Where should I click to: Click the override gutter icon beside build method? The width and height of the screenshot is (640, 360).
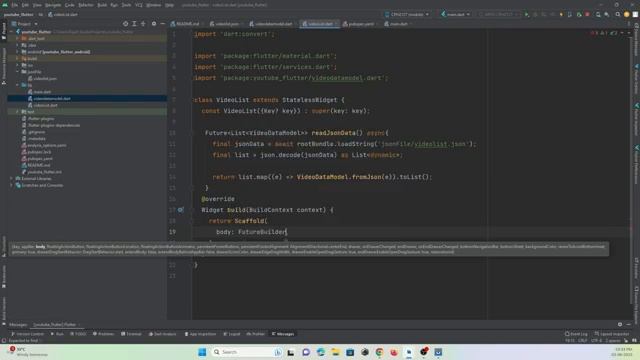coord(180,210)
